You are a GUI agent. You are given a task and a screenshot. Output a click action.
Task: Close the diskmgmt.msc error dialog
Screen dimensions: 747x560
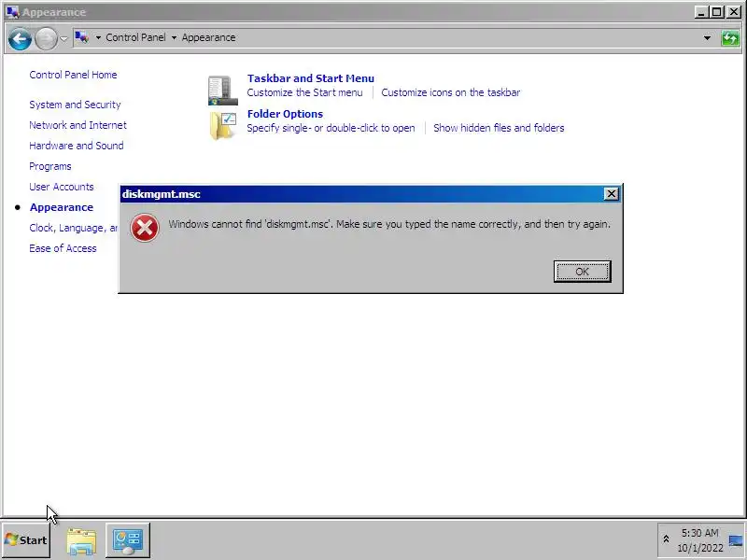(x=611, y=194)
